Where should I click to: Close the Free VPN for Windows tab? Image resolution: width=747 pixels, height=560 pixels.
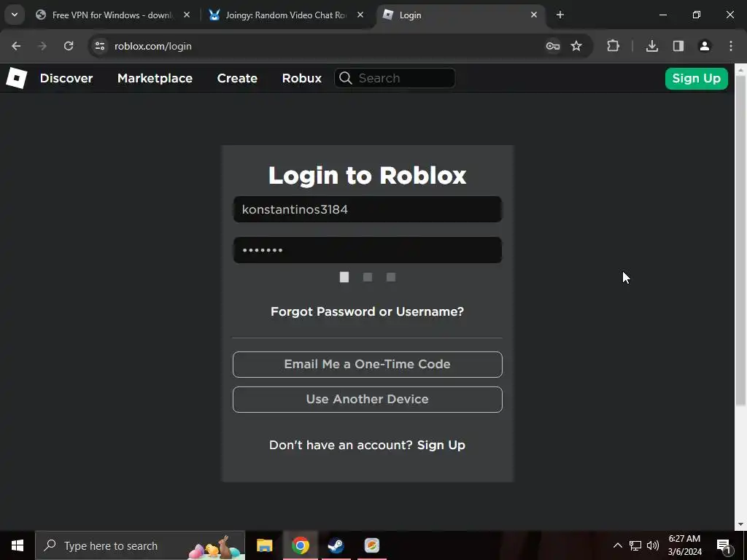point(187,15)
